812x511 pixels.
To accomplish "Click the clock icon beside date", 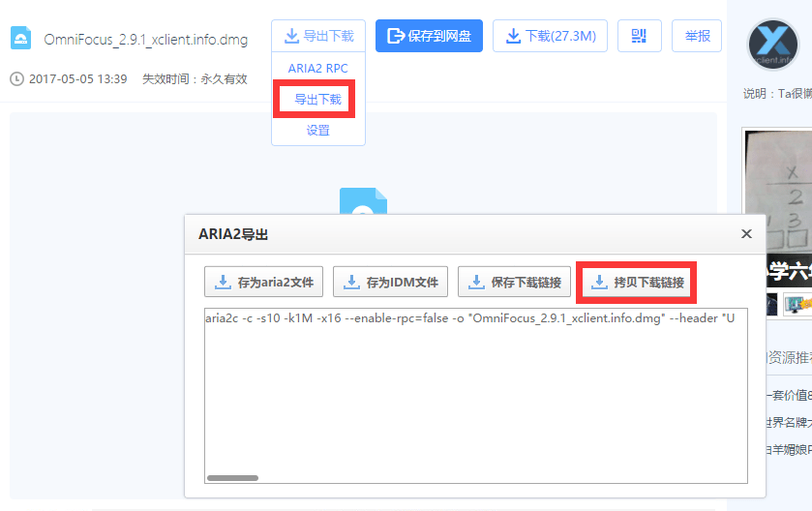I will coord(17,79).
